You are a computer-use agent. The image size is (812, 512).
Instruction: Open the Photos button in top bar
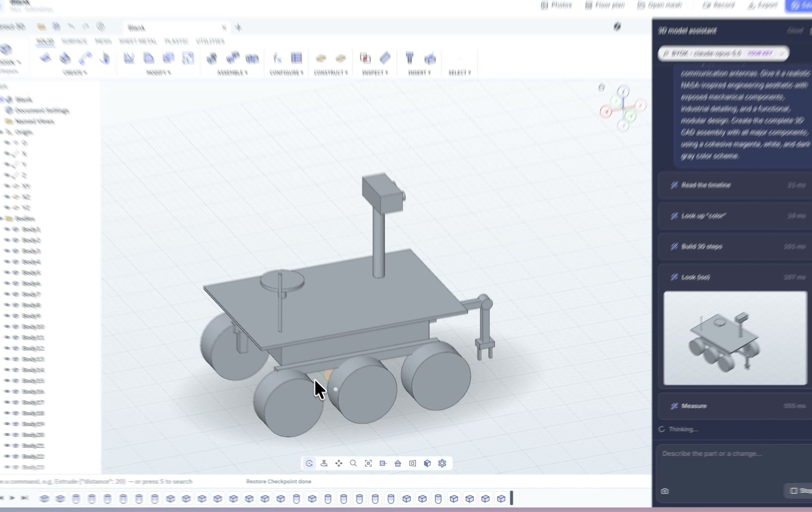pyautogui.click(x=556, y=5)
